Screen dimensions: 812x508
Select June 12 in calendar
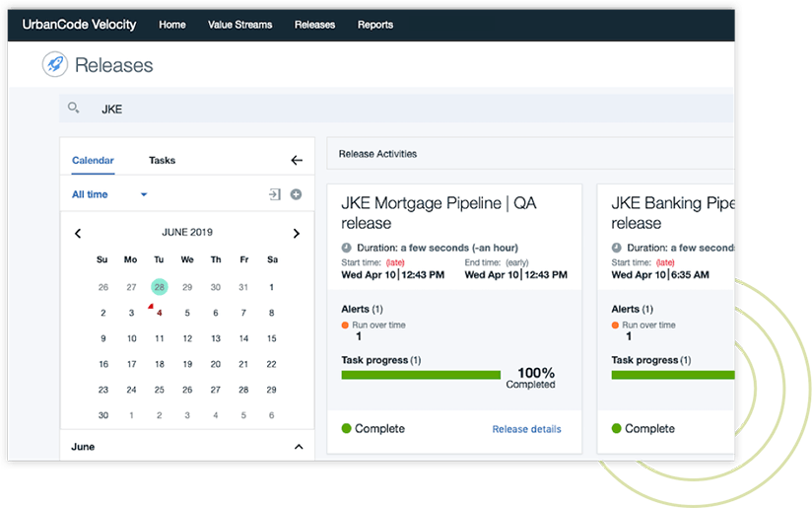pos(187,338)
